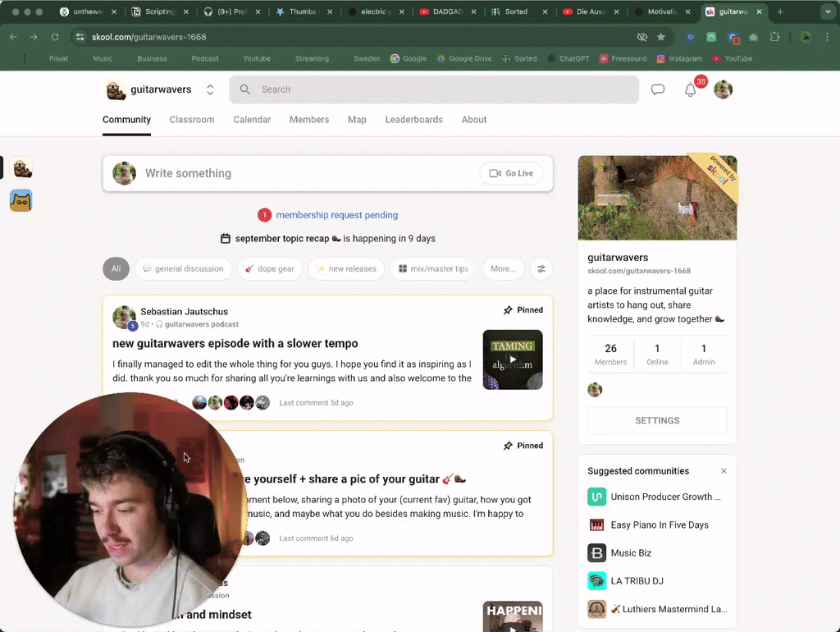840x632 pixels.
Task: Click the address bar URL skool.com/guitarwavers-1668
Action: point(149,37)
